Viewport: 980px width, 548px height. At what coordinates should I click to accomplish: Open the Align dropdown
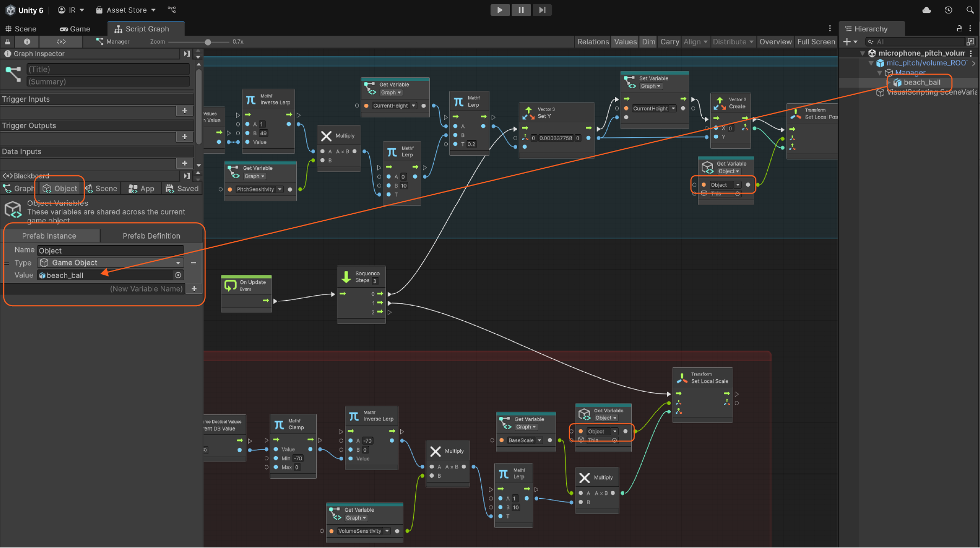tap(695, 42)
